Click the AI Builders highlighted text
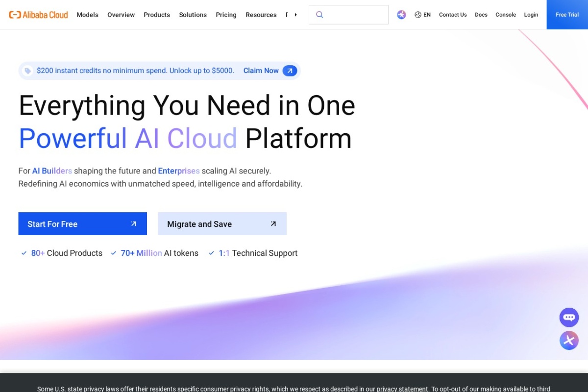 tap(52, 171)
